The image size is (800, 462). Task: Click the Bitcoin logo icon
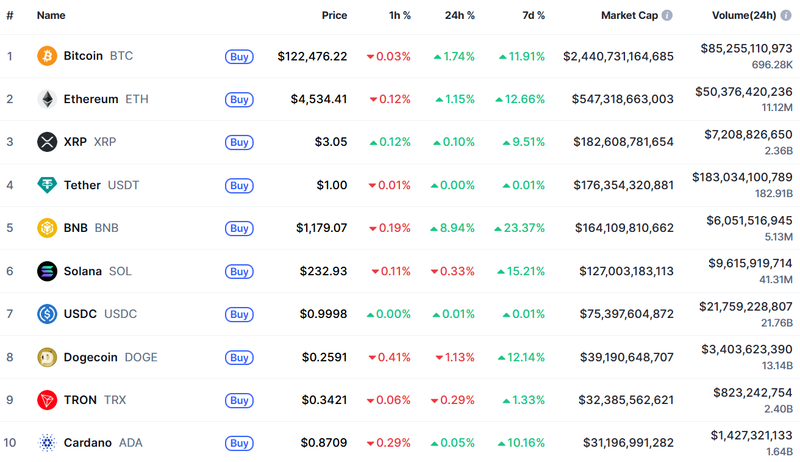[47, 56]
